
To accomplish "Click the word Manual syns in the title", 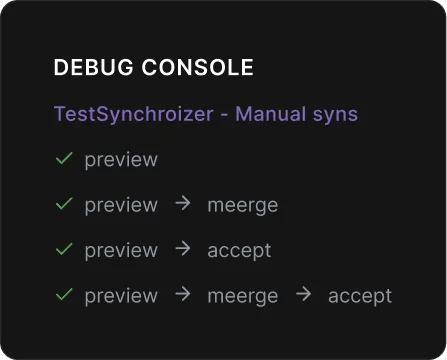I will pyautogui.click(x=297, y=114).
